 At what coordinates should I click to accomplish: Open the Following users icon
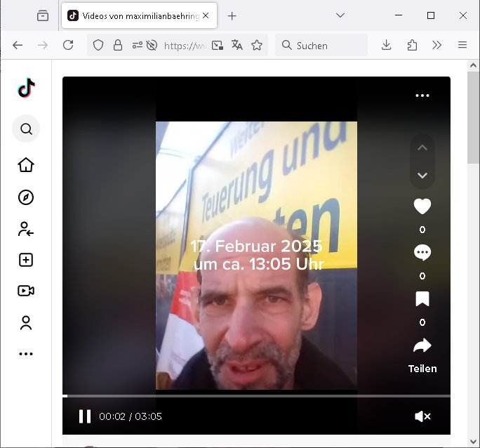[26, 229]
